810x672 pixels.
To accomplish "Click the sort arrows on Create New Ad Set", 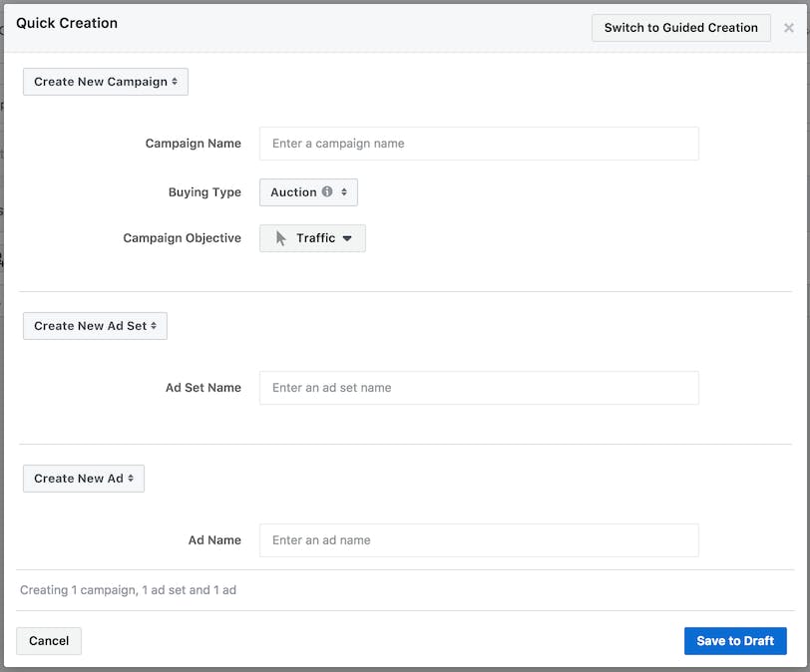I will (x=154, y=326).
